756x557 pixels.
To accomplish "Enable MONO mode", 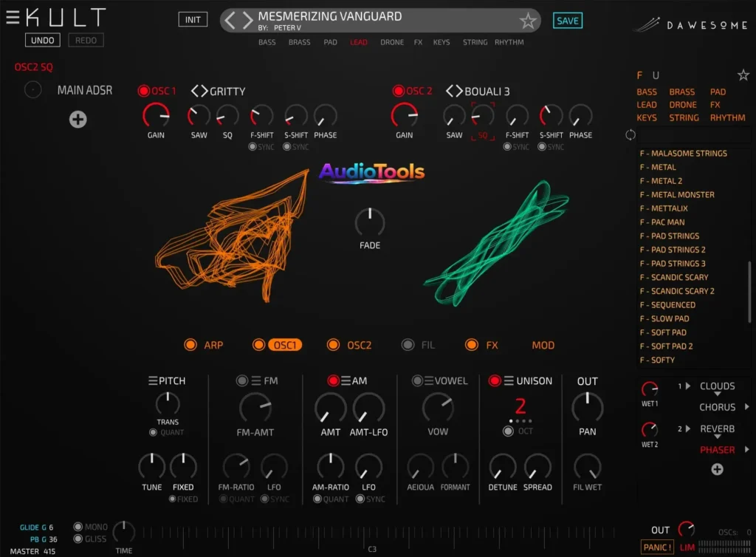I will point(79,527).
